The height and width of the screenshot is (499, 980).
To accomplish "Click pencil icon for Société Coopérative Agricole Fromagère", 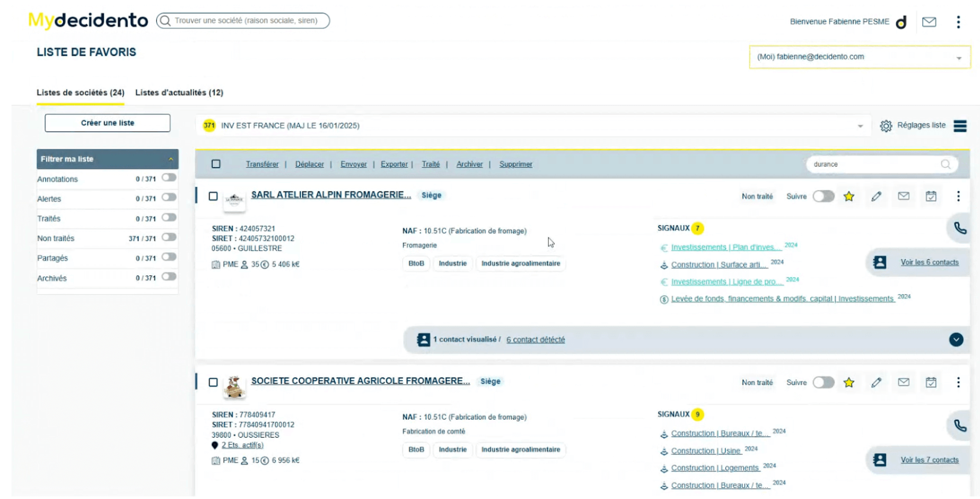I will pos(876,382).
